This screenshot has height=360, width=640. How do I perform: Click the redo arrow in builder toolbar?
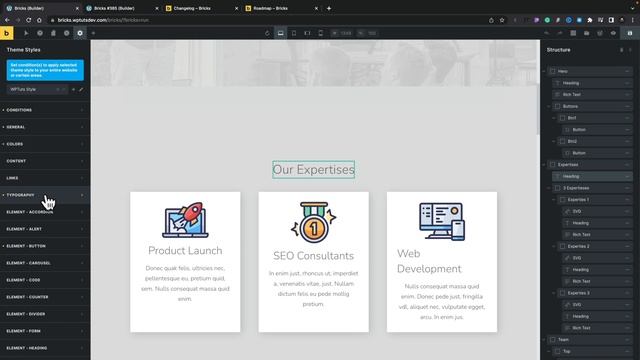[x=560, y=33]
